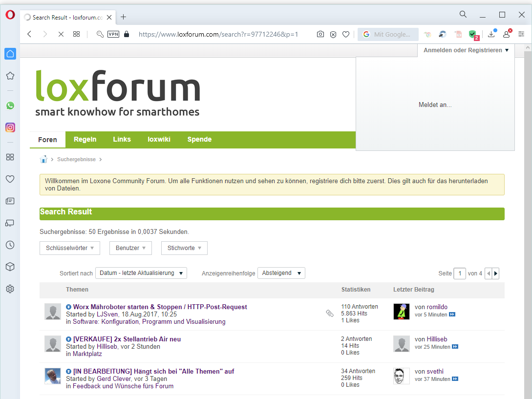Image resolution: width=532 pixels, height=399 pixels.
Task: Open sidebar personal news icon
Action: pos(10,201)
